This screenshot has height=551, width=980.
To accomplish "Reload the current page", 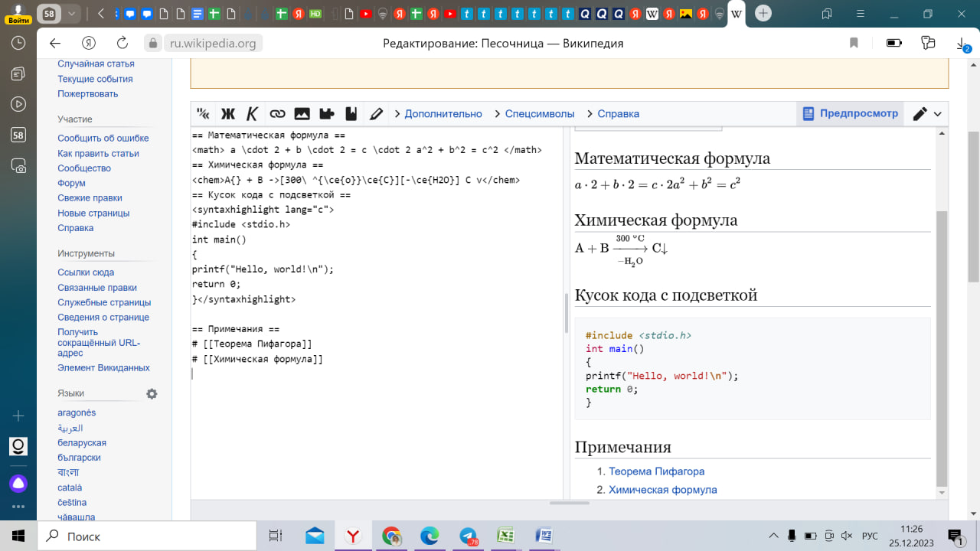I will (x=122, y=43).
